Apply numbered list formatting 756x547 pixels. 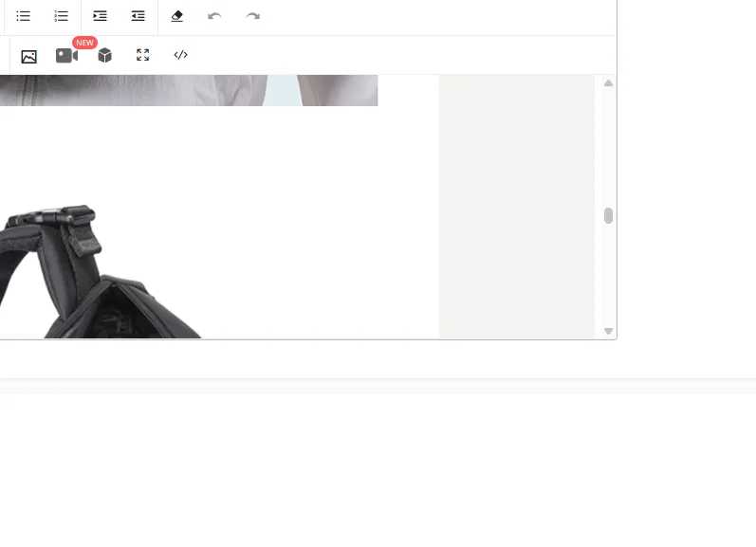click(62, 16)
